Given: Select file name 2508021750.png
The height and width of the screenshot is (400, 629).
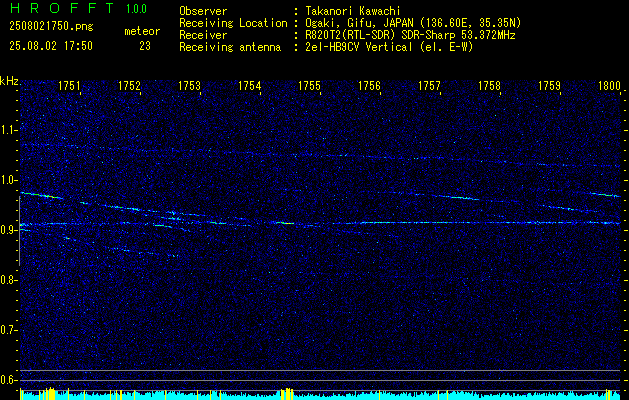Looking at the screenshot, I should (x=51, y=27).
